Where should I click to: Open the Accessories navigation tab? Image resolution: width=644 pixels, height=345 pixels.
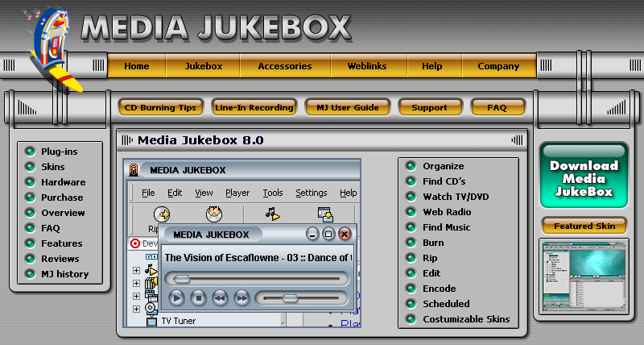tap(285, 66)
